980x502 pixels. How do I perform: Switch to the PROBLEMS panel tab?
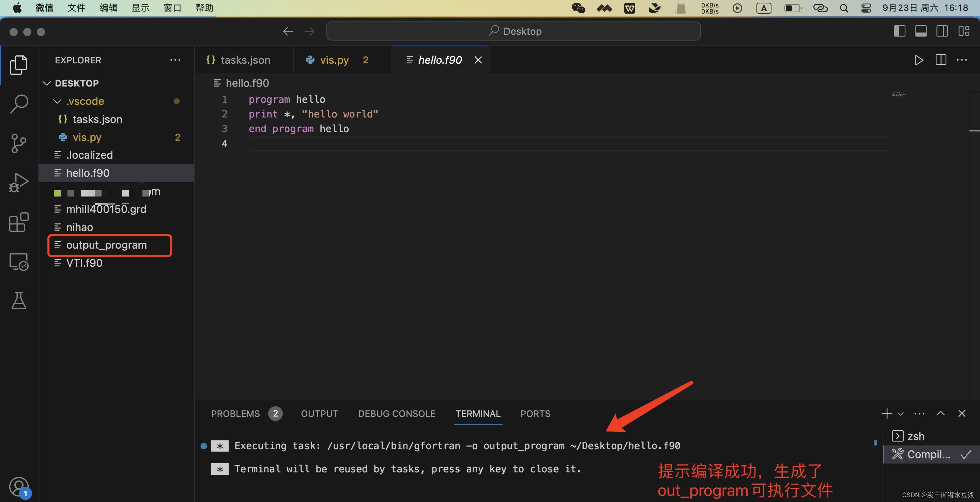(x=235, y=413)
